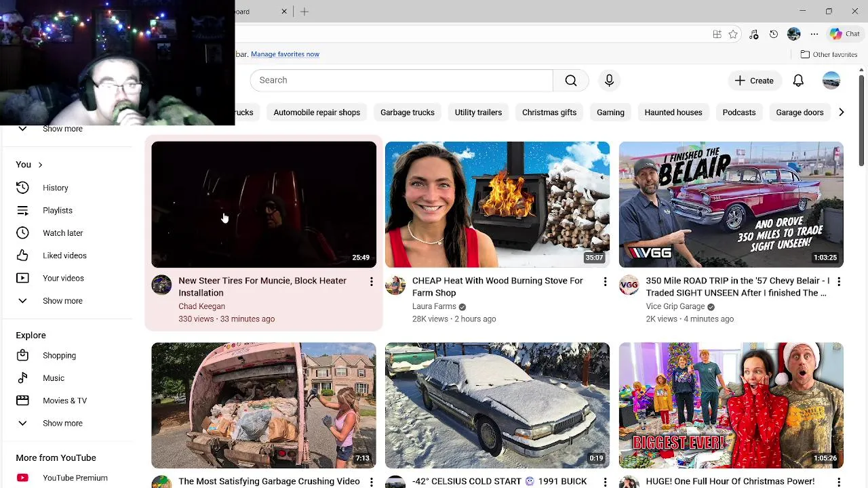Open browser settings ellipsis menu
Screen dimensions: 868x488
(814, 34)
